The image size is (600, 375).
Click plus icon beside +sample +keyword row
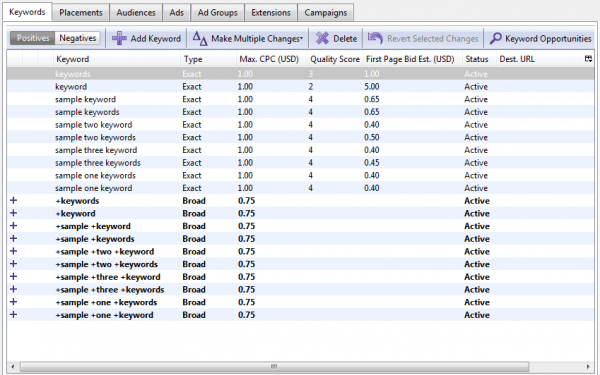click(13, 225)
